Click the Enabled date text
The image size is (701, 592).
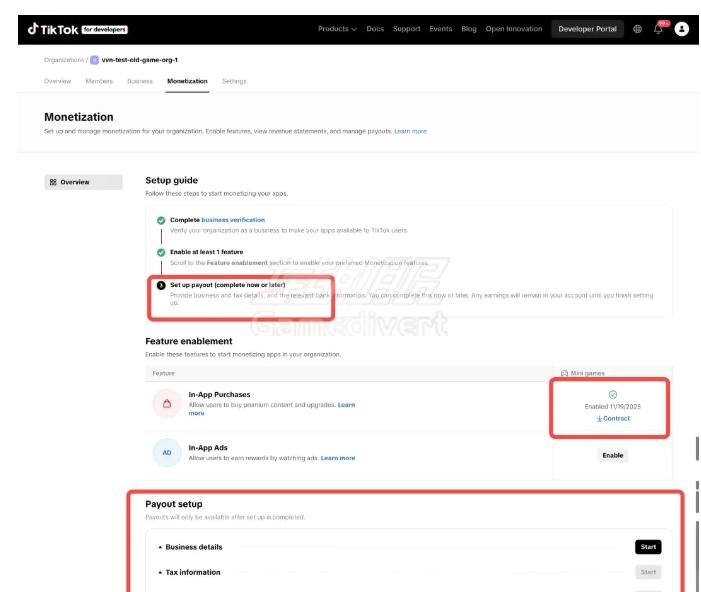(612, 406)
